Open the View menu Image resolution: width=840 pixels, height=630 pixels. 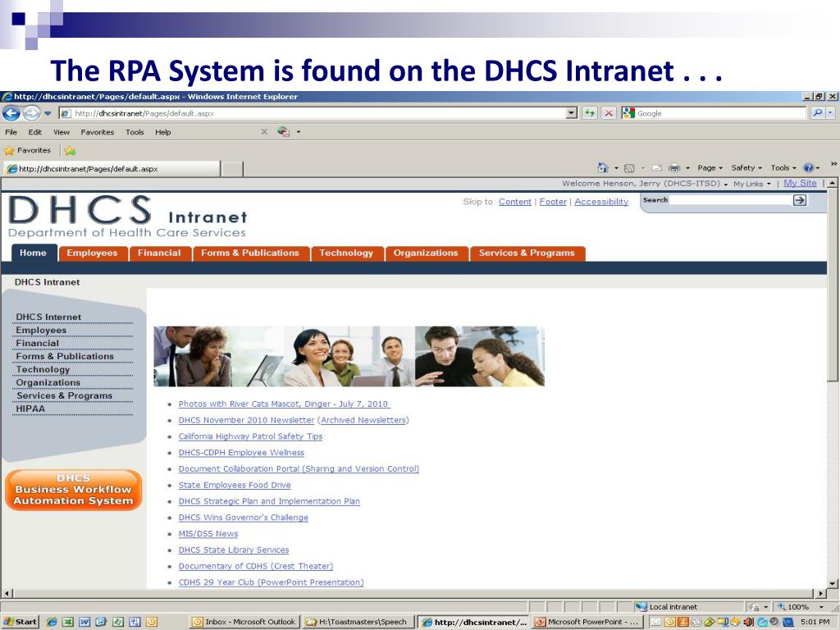62,132
